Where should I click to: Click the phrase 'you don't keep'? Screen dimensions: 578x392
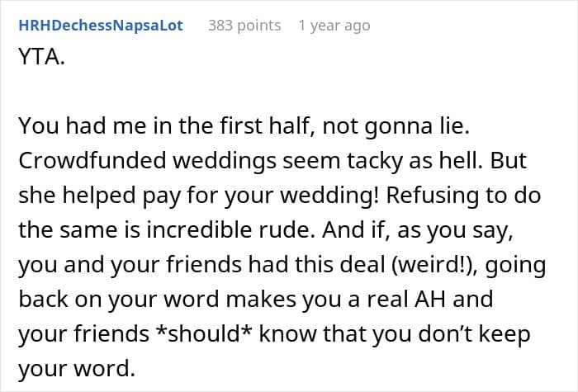click(x=452, y=334)
